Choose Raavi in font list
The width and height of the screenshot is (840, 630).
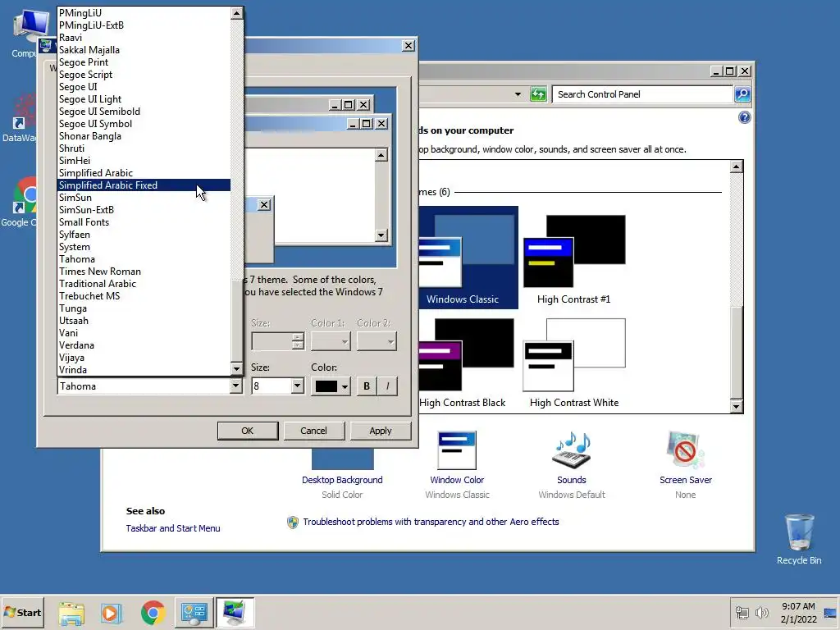click(144, 38)
